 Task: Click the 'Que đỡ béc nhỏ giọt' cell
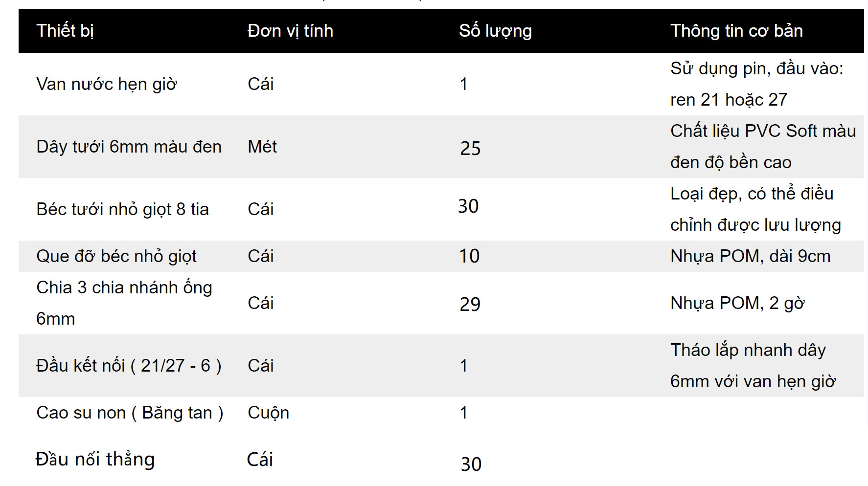116,256
